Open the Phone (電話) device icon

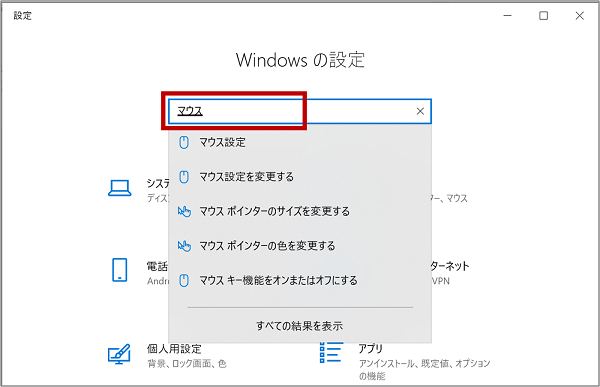coord(119,270)
